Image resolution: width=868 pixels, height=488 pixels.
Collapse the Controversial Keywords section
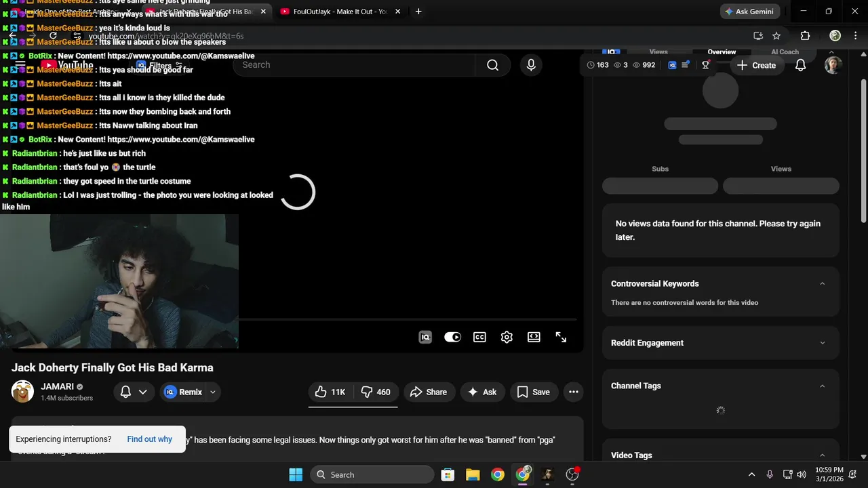(x=823, y=284)
